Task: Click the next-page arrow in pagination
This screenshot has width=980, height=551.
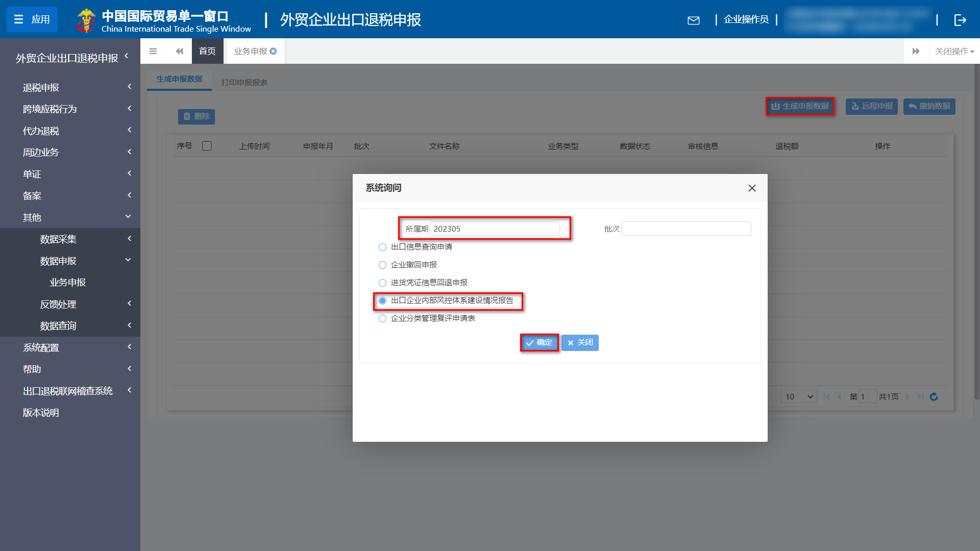Action: tap(908, 396)
